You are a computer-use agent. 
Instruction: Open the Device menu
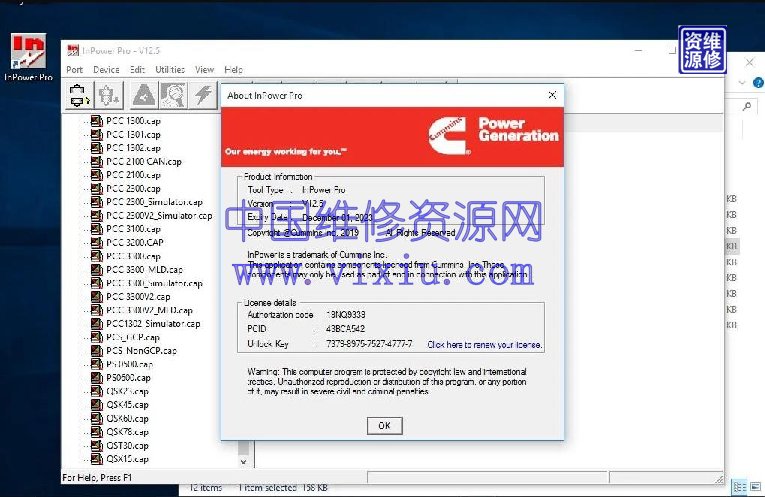click(106, 70)
